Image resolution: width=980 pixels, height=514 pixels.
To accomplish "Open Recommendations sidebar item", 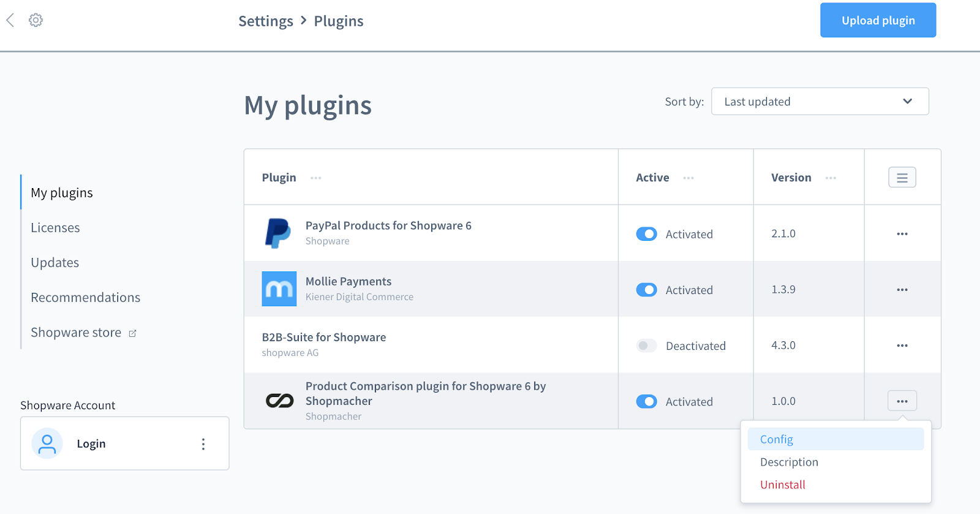I will click(86, 298).
